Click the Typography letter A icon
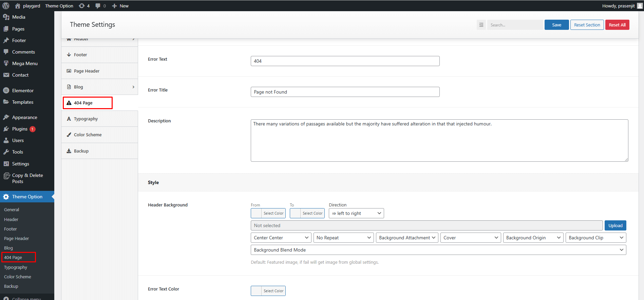The height and width of the screenshot is (300, 644). (69, 119)
